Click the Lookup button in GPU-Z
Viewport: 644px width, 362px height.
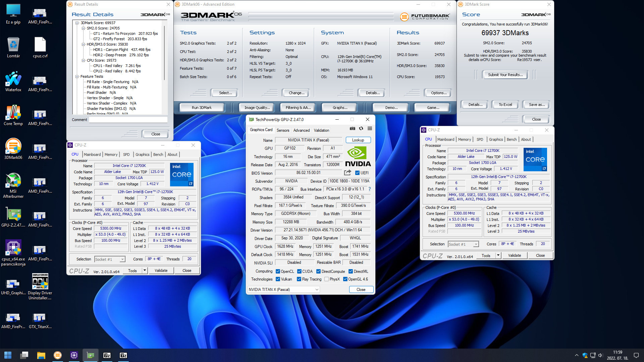(x=358, y=140)
